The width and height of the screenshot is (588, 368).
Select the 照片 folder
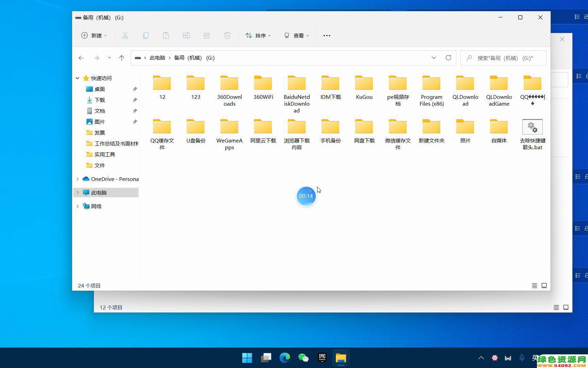(x=465, y=131)
